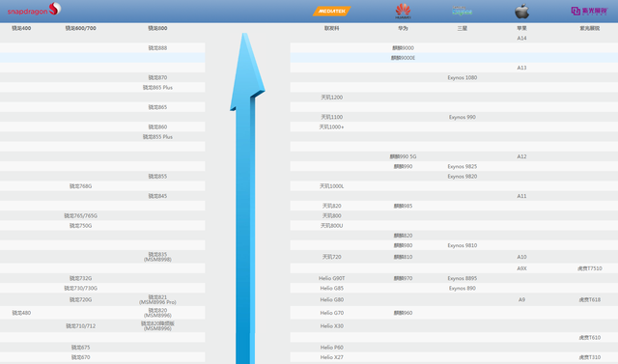Click the 骁龙865 Plus entry
The image size is (618, 364).
coord(157,88)
